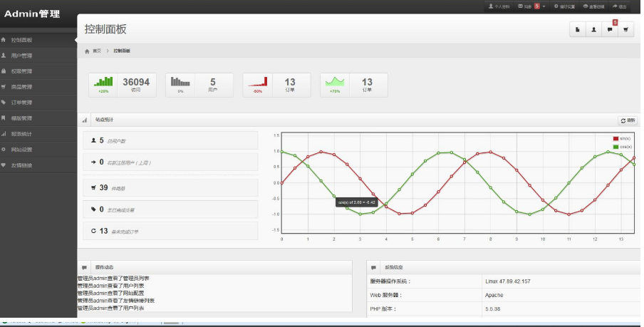Click the red sin(x) point at x=0
Screen dimensions: 644x327
pos(282,183)
